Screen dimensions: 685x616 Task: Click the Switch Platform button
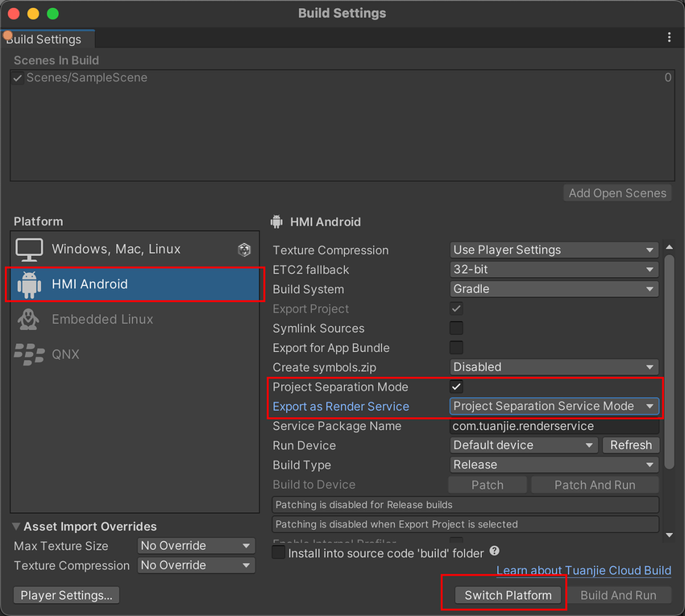tap(508, 595)
